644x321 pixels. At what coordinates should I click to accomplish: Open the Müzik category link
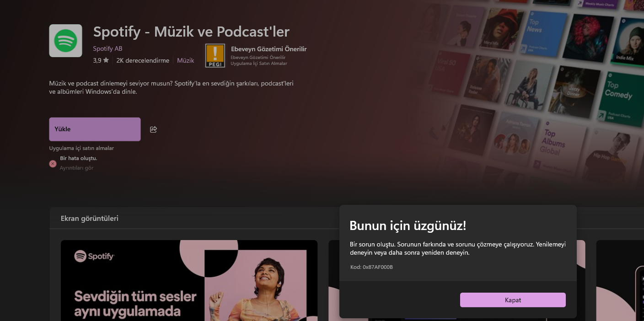(186, 60)
